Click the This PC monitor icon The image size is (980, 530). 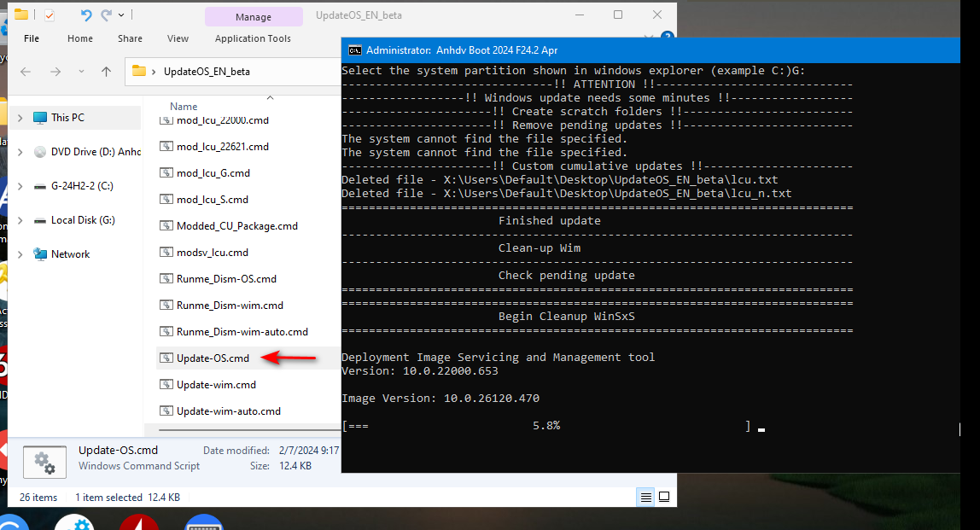pos(40,118)
